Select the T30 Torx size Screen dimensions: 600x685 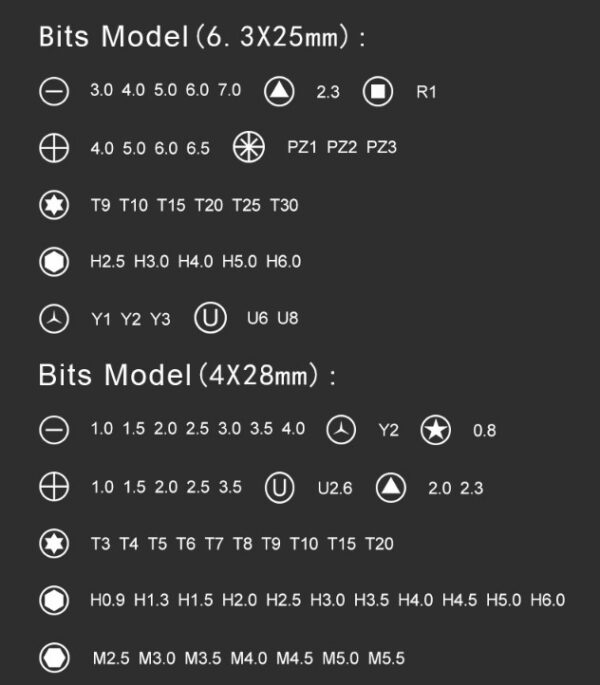point(284,206)
